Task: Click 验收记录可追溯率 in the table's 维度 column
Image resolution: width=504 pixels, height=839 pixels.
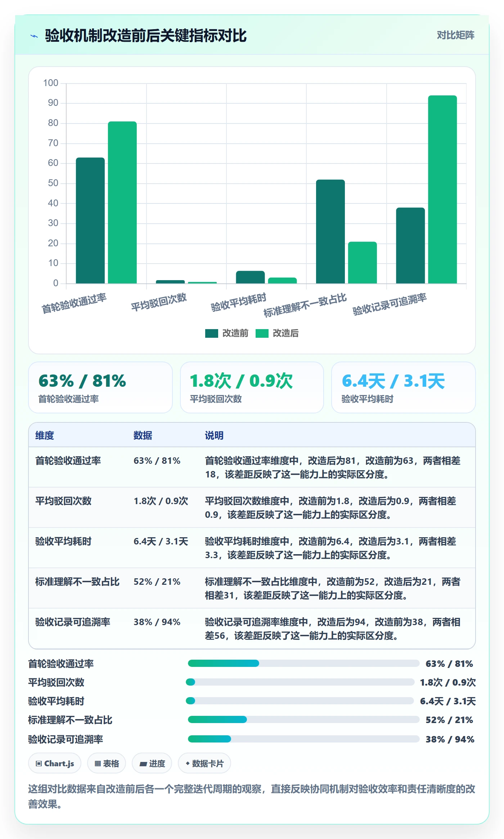Action: click(x=73, y=622)
